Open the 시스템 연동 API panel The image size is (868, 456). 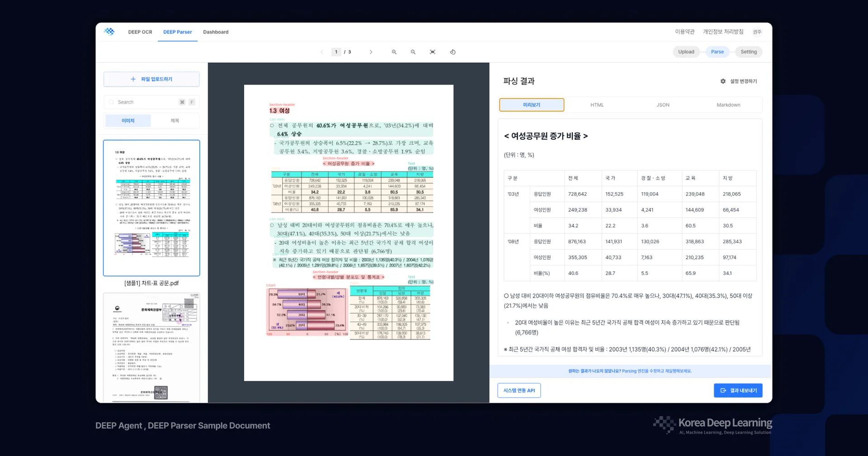click(x=519, y=390)
